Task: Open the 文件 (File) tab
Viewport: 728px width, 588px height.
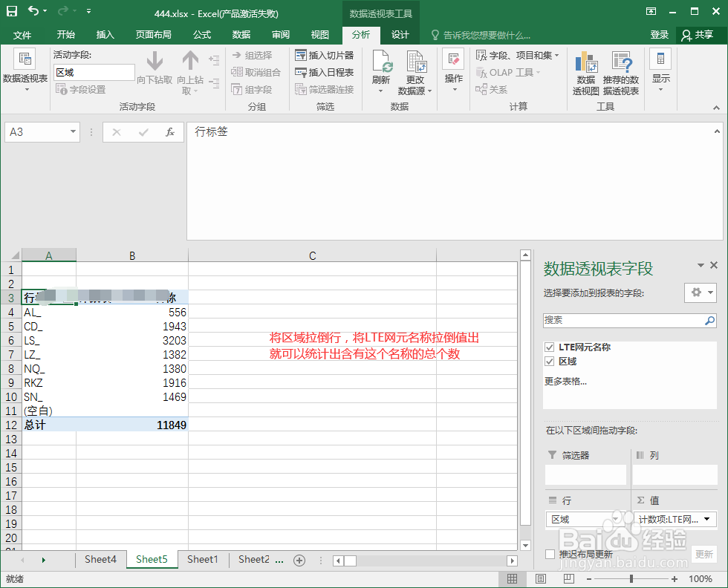Action: pos(22,35)
